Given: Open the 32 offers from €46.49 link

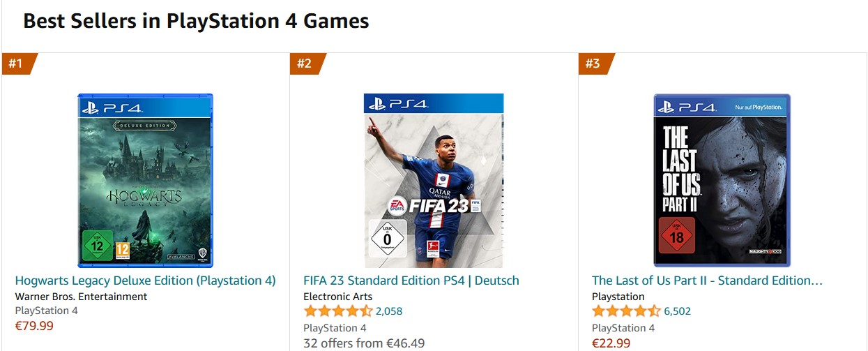Looking at the screenshot, I should click(x=364, y=343).
